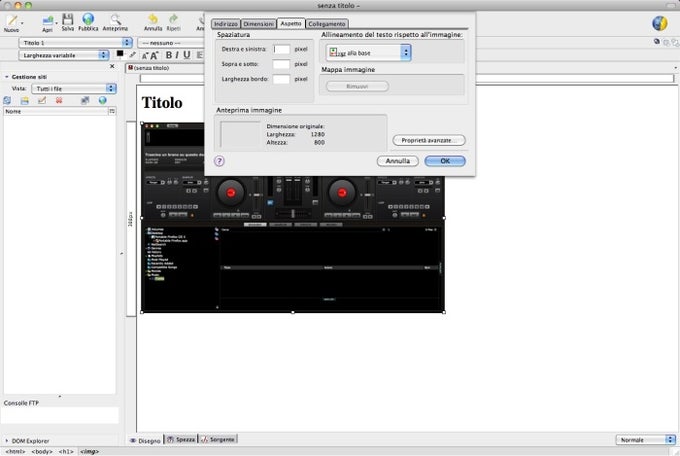Redo with the Ripeti arrow icon
This screenshot has width=680, height=456.
click(173, 22)
